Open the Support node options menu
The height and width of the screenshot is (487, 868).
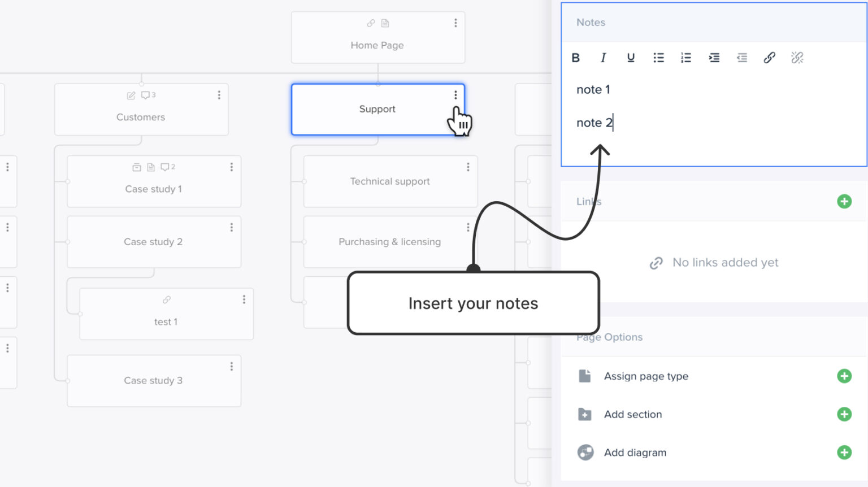click(x=456, y=95)
